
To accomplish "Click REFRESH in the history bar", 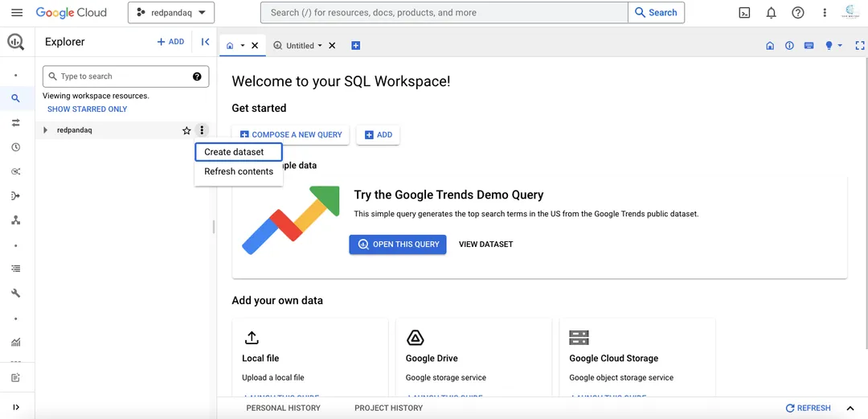I will click(x=809, y=408).
